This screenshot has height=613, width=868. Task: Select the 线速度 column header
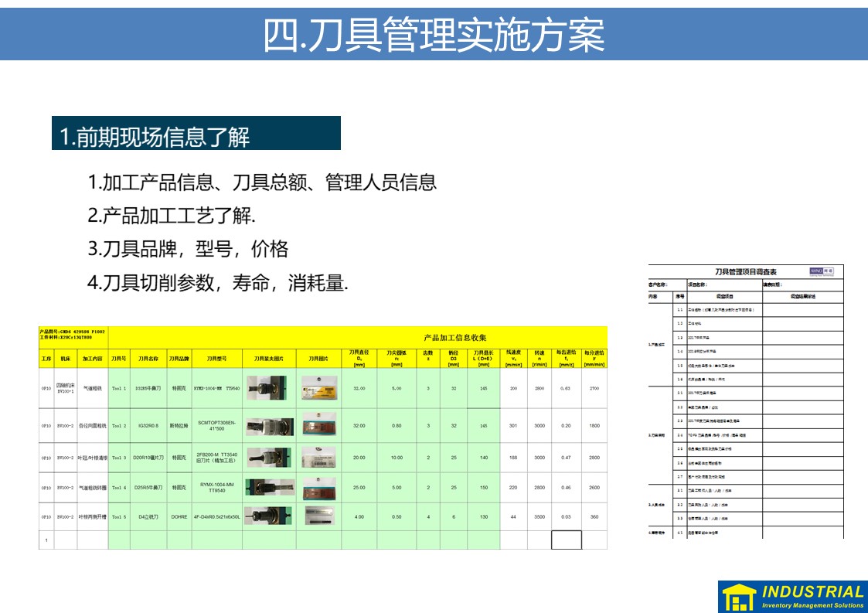[x=513, y=359]
